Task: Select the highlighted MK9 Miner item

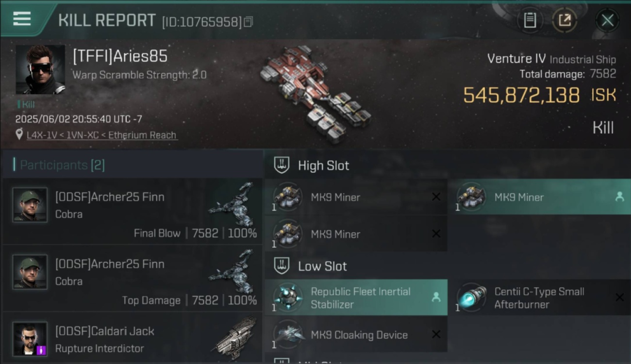Action: (x=539, y=197)
